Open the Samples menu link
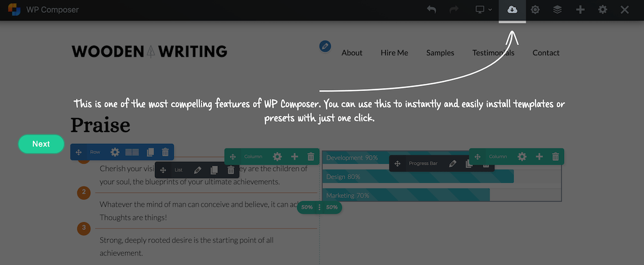644x265 pixels. (440, 53)
